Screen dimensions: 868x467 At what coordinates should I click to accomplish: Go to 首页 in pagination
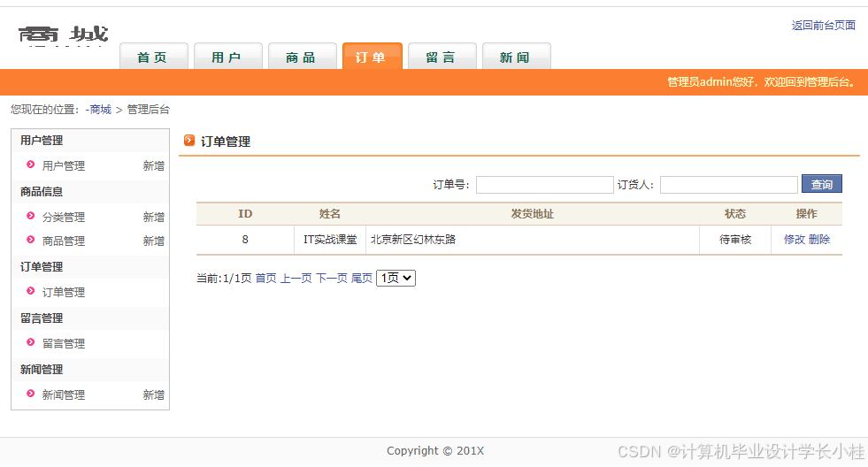click(x=265, y=279)
